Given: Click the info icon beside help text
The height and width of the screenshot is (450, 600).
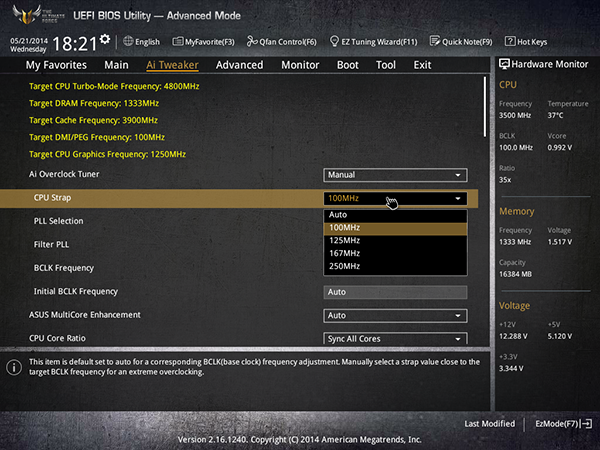Looking at the screenshot, I should click(x=14, y=367).
